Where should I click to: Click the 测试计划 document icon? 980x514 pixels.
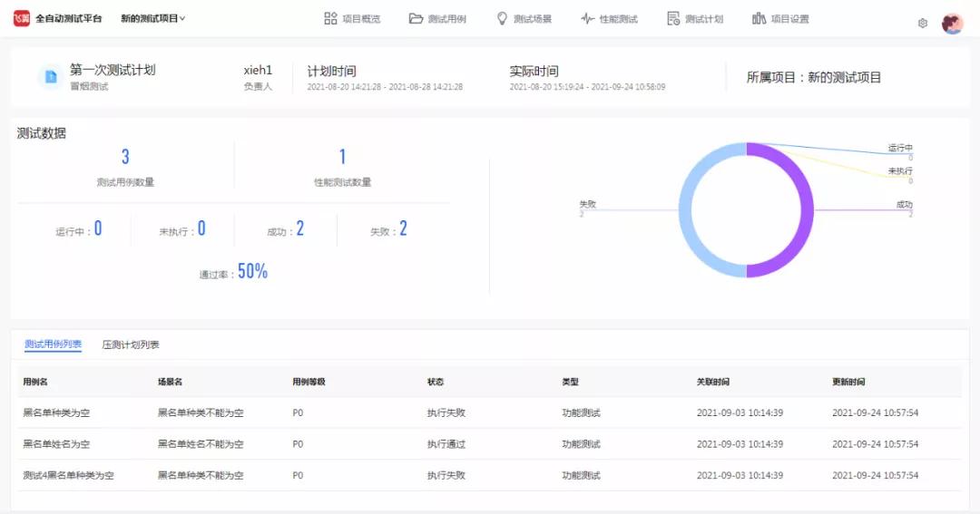click(x=673, y=19)
